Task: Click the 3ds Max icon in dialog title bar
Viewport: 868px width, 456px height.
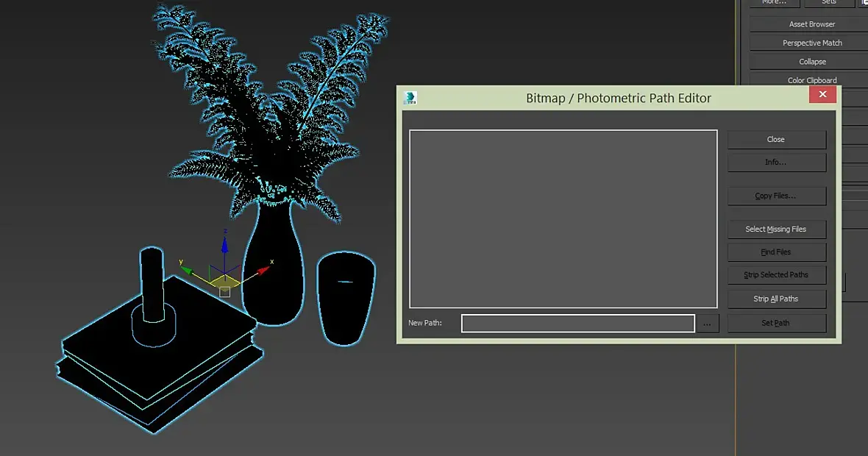Action: [x=410, y=98]
